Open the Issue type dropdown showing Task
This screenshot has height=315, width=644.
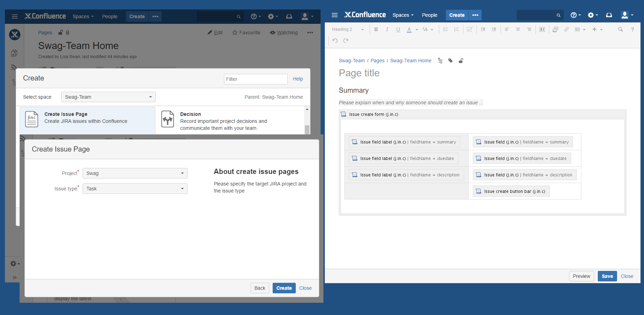coord(135,189)
